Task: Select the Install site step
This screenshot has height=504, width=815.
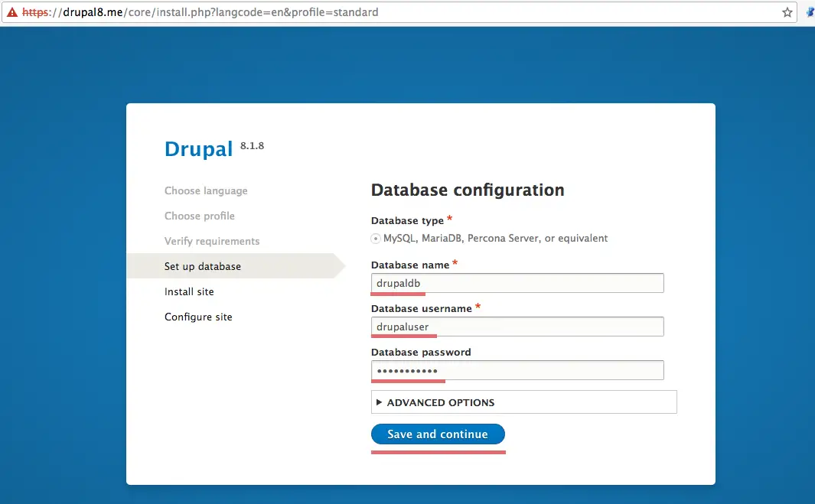Action: 189,291
